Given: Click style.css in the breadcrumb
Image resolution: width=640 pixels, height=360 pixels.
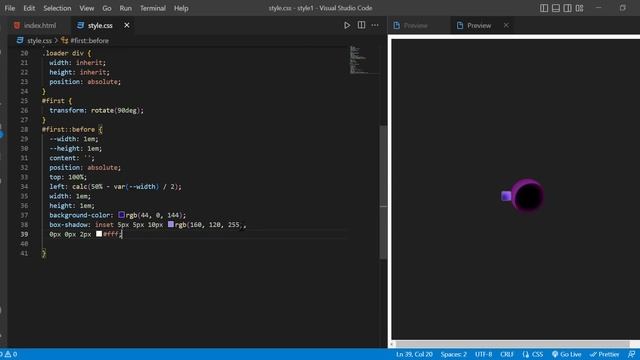Looking at the screenshot, I should pyautogui.click(x=39, y=40).
